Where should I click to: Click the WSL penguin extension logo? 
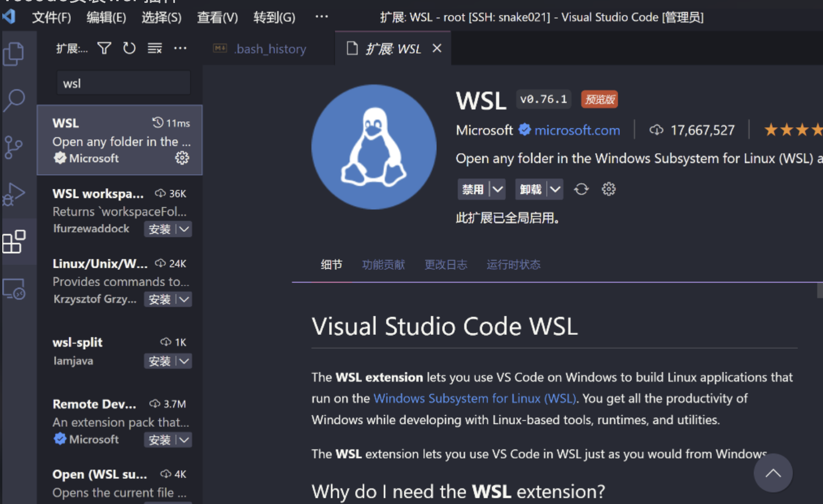coord(374,147)
